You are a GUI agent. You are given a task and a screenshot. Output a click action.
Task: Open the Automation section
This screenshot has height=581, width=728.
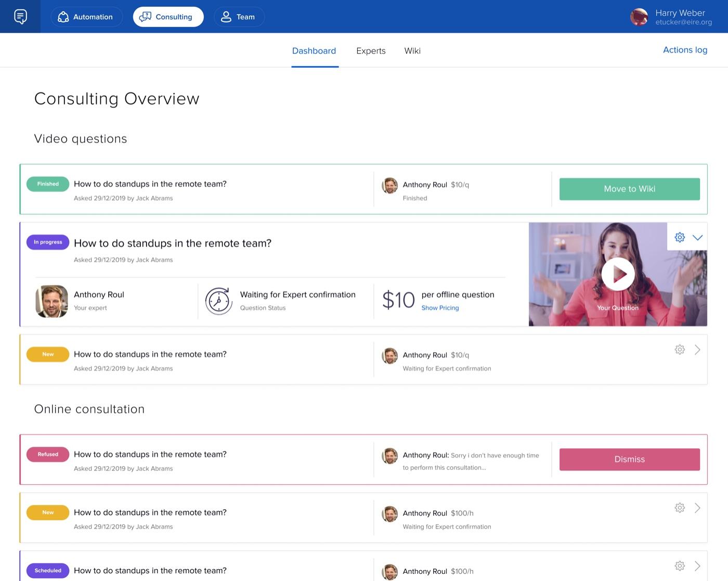(86, 17)
